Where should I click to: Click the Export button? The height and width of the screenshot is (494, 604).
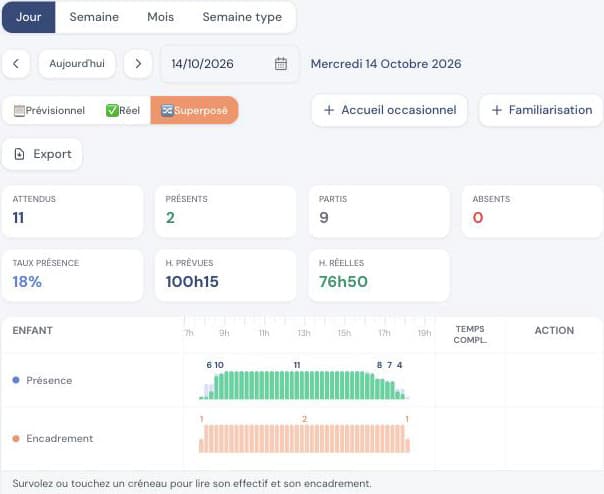click(42, 155)
